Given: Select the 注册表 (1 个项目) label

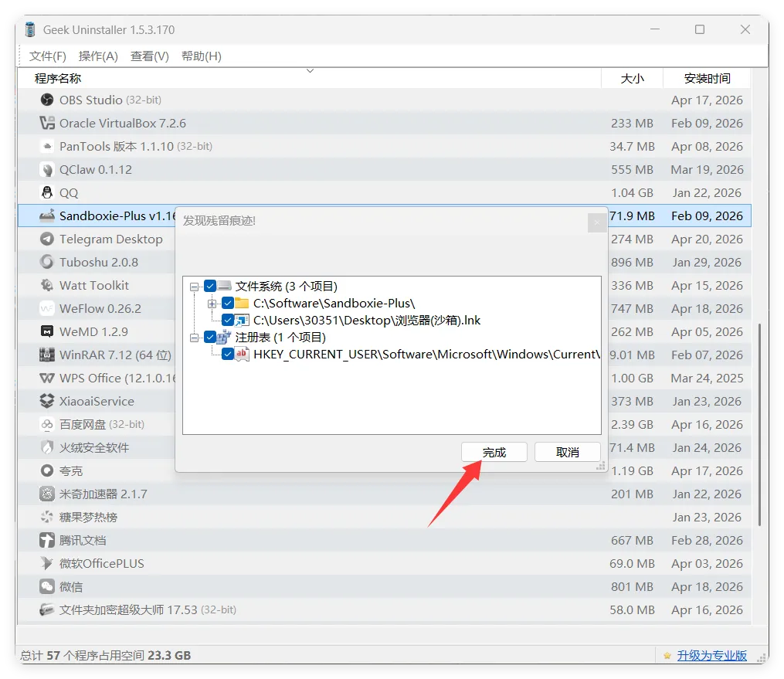Looking at the screenshot, I should point(280,337).
